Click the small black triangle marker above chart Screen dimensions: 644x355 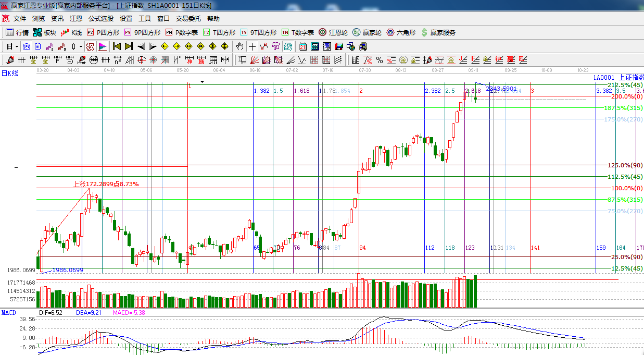coord(203,82)
